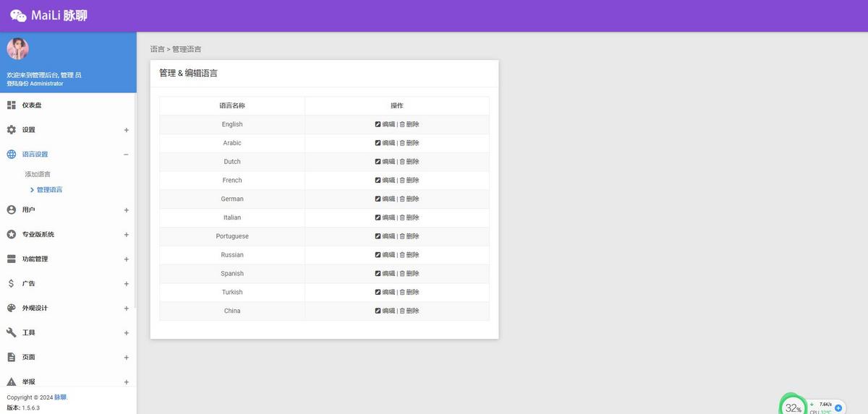Delete the Dutch language row
This screenshot has height=414, width=868.
click(x=409, y=162)
